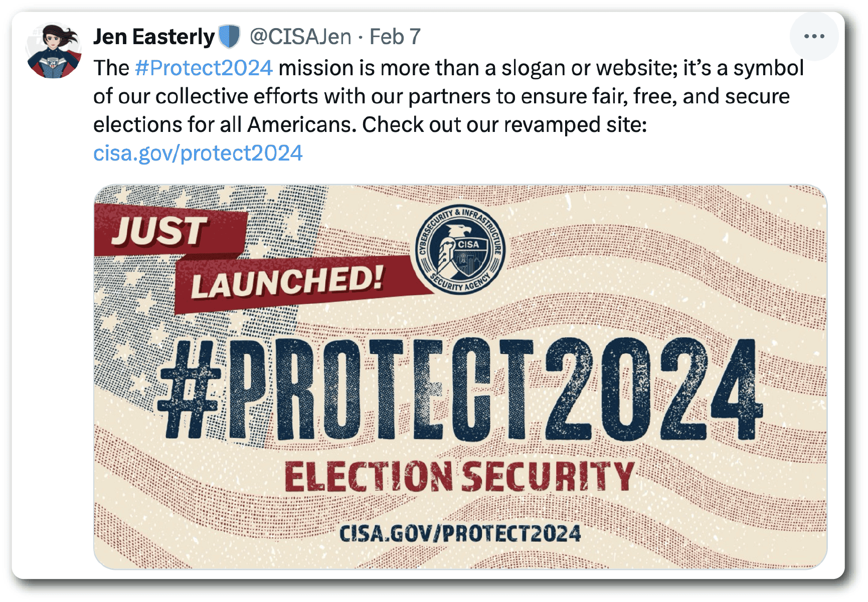Click CISA.GOV/PROTECT2024 text at image bottom

pos(460,534)
